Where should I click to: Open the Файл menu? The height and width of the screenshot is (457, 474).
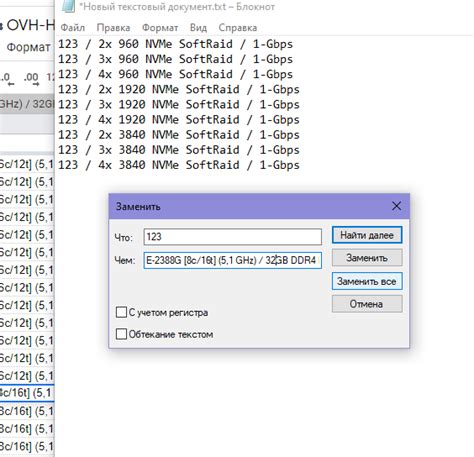click(73, 28)
